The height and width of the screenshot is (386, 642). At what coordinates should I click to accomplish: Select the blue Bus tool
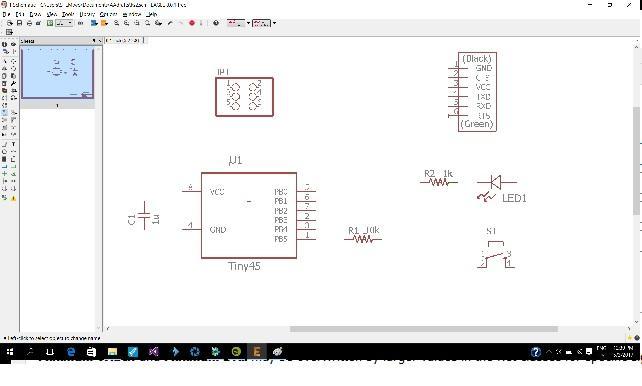point(5,166)
